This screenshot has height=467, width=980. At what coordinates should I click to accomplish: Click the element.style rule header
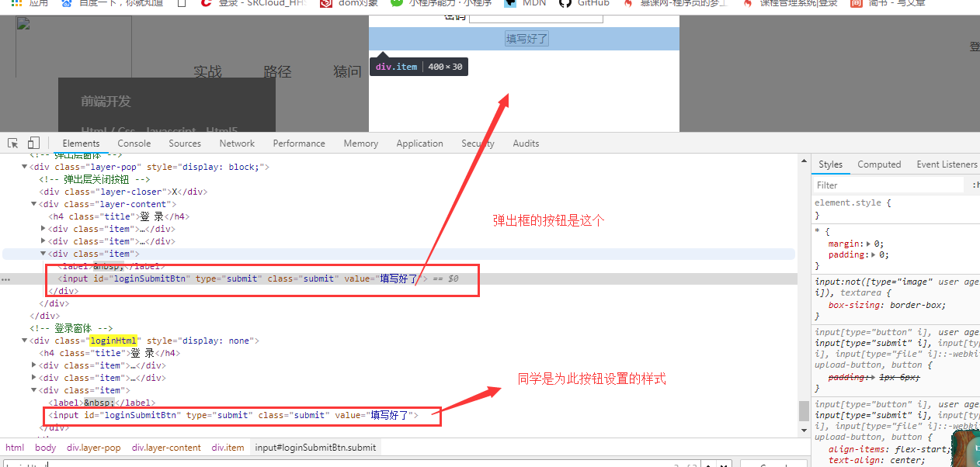(x=853, y=202)
